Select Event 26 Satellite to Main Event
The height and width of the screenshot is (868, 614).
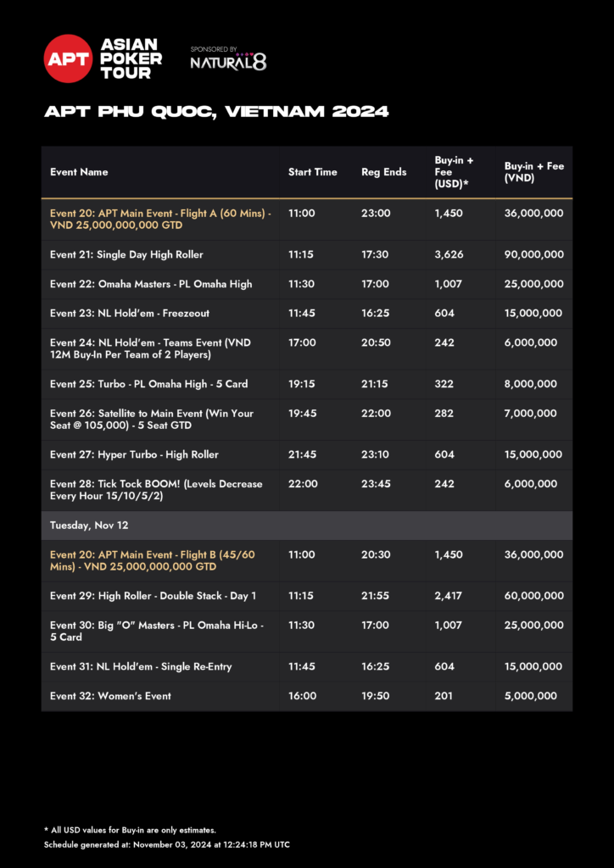click(x=152, y=419)
